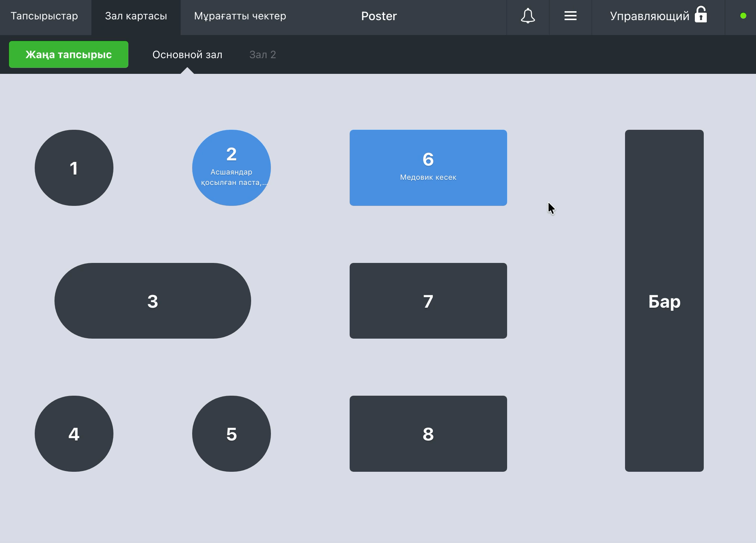
Task: Switch to the Зал картасы tab
Action: 136,16
